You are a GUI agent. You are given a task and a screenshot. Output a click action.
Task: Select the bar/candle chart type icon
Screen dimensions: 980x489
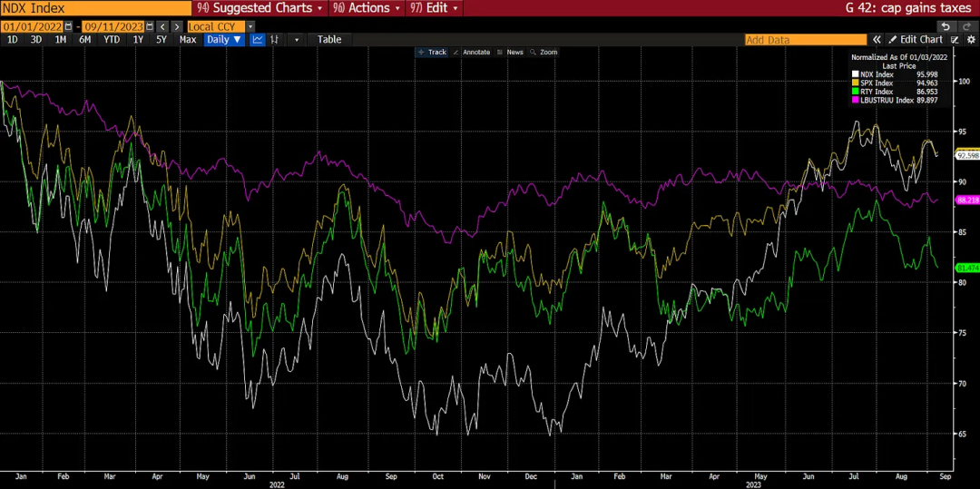274,40
